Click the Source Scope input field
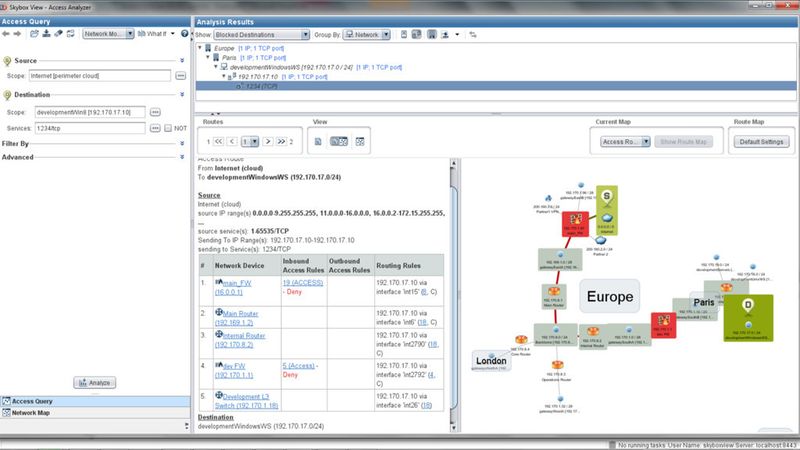This screenshot has height=450, width=800. tap(99, 76)
